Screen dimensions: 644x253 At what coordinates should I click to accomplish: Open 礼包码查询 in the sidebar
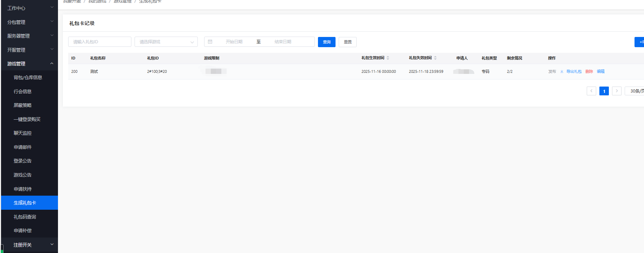coord(25,217)
